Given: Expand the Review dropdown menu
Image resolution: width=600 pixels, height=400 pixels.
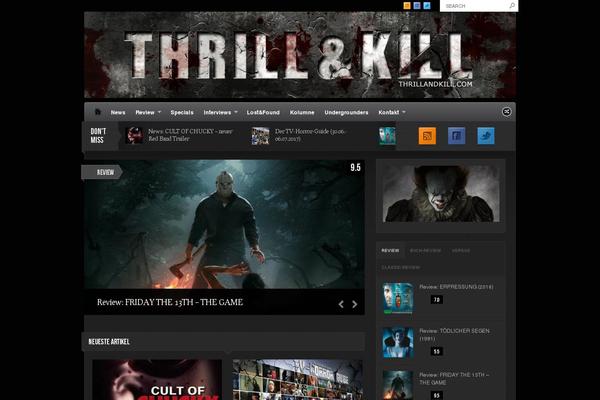Looking at the screenshot, I should (x=148, y=112).
